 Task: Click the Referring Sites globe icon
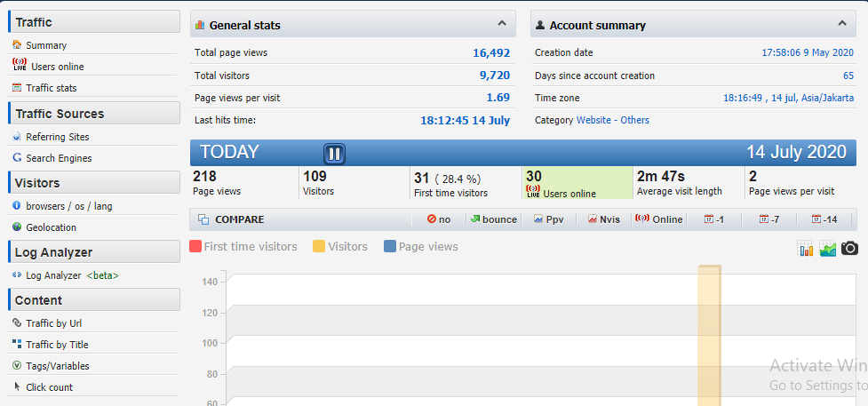click(x=17, y=136)
